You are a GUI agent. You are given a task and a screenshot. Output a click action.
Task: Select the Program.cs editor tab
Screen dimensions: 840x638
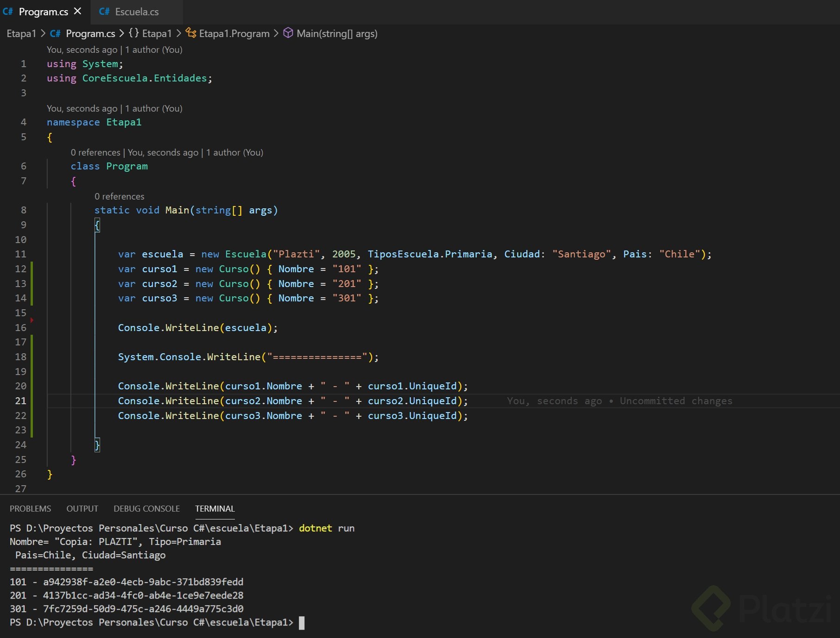click(x=43, y=12)
